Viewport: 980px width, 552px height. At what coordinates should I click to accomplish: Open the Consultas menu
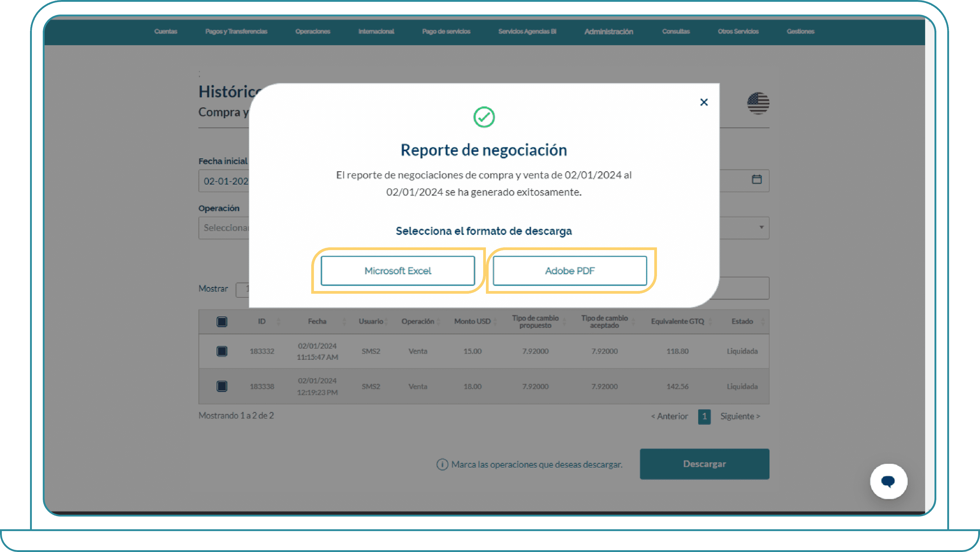[676, 31]
